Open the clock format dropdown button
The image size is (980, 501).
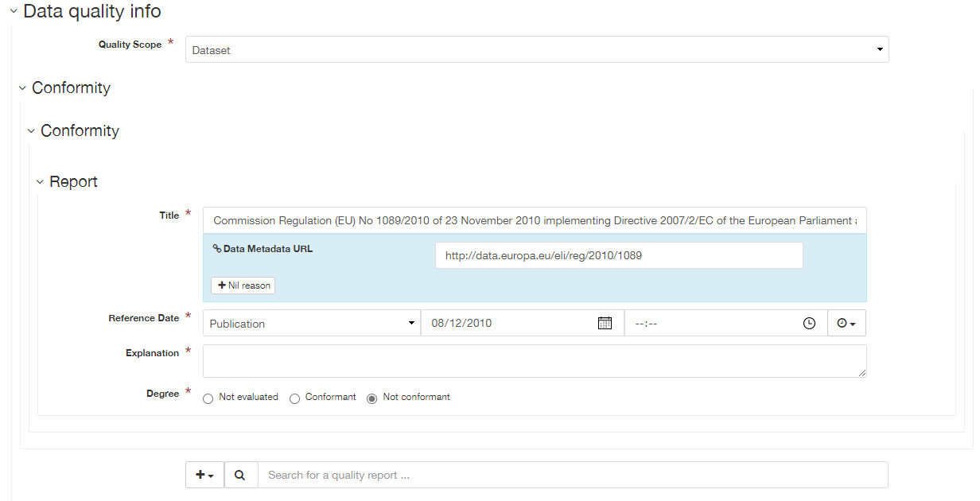pyautogui.click(x=846, y=323)
